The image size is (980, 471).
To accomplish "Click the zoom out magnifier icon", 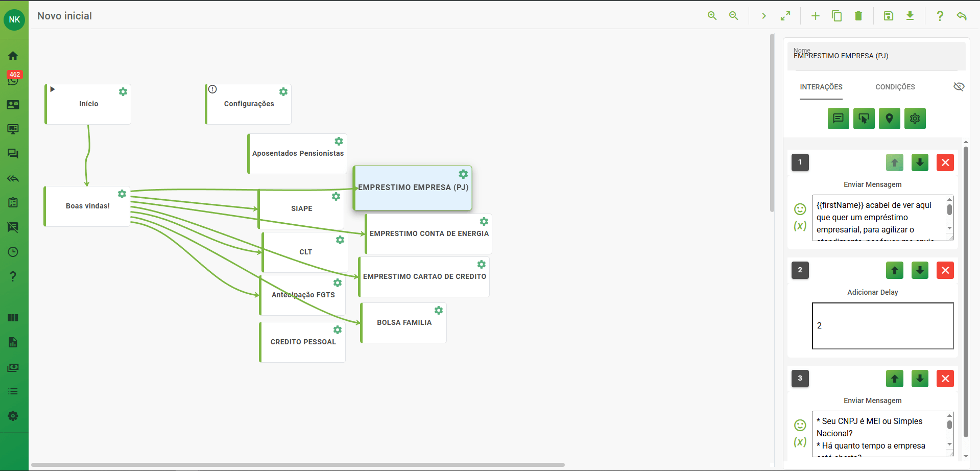I will coord(733,16).
